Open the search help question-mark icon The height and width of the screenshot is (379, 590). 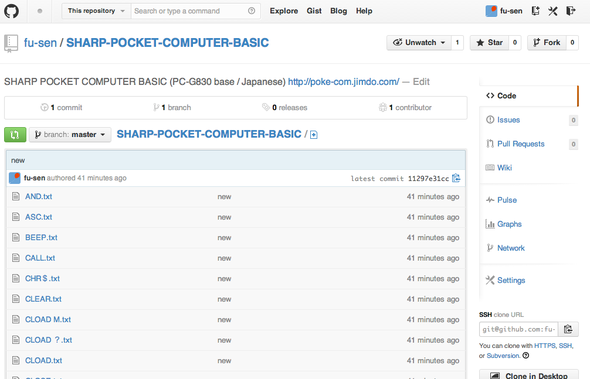pyautogui.click(x=251, y=11)
